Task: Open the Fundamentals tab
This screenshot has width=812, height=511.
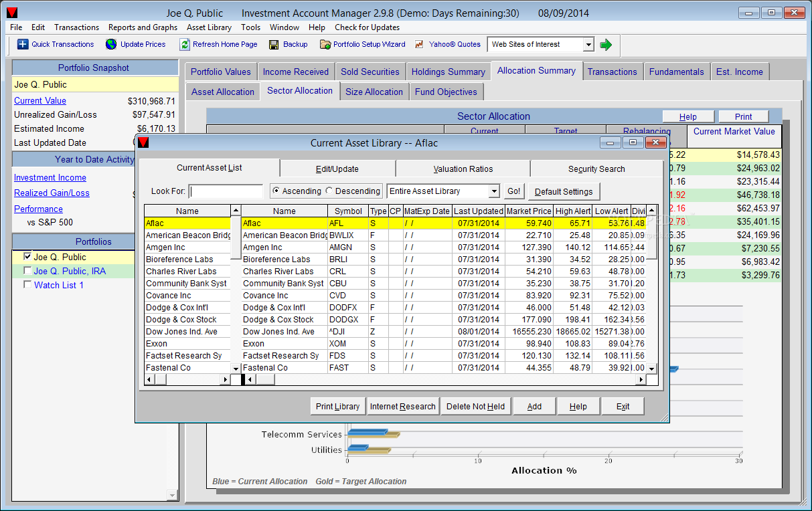Action: 676,72
